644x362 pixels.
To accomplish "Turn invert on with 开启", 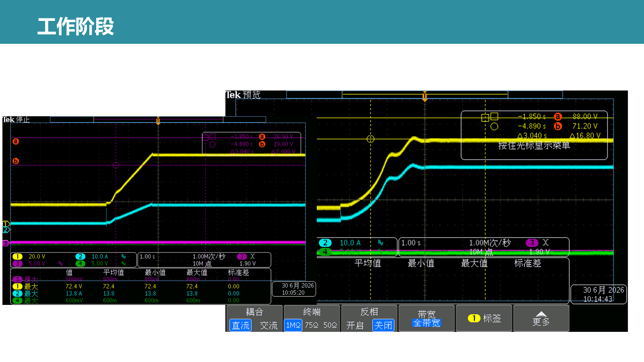I will pos(355,325).
